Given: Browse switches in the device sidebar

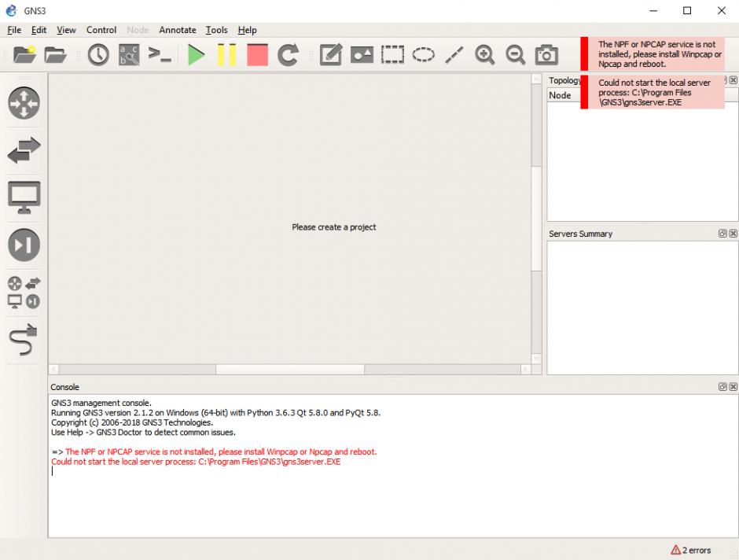Looking at the screenshot, I should [24, 150].
